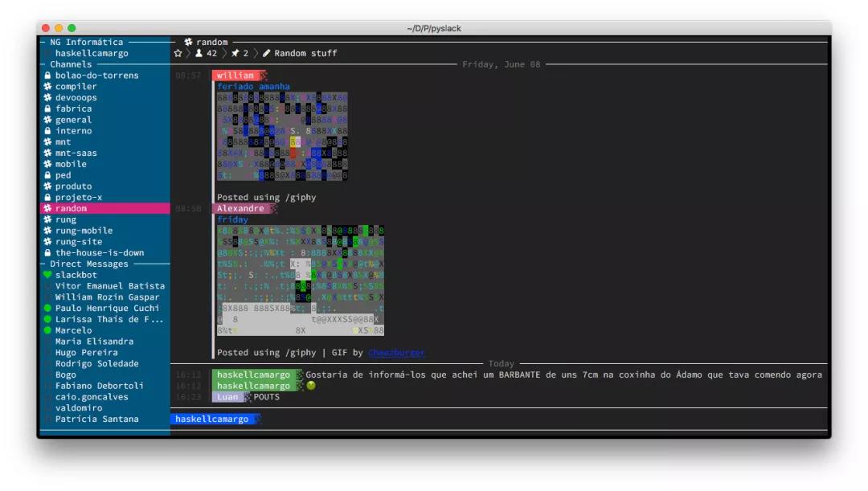This screenshot has width=868, height=491.
Task: Click the lock icon beside the-house-is-down
Action: 47,252
